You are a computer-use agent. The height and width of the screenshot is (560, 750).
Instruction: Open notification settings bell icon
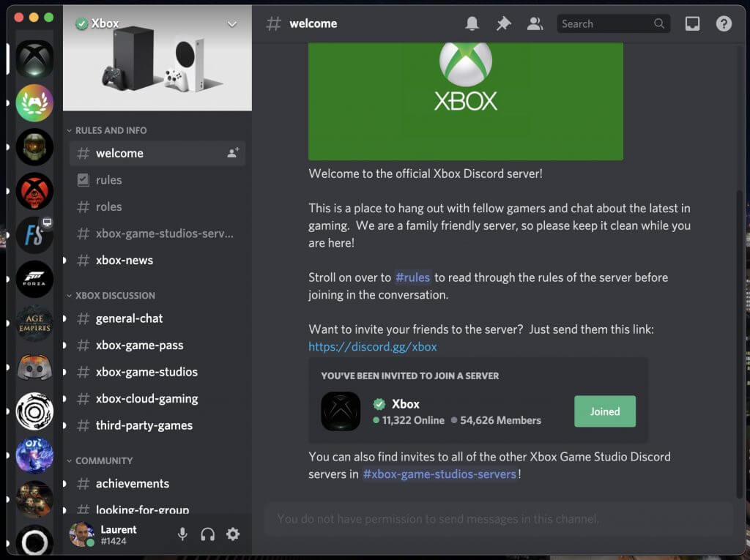(x=472, y=23)
